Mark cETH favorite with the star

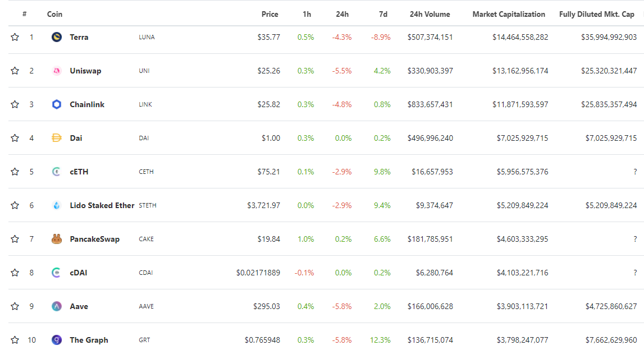tap(15, 172)
